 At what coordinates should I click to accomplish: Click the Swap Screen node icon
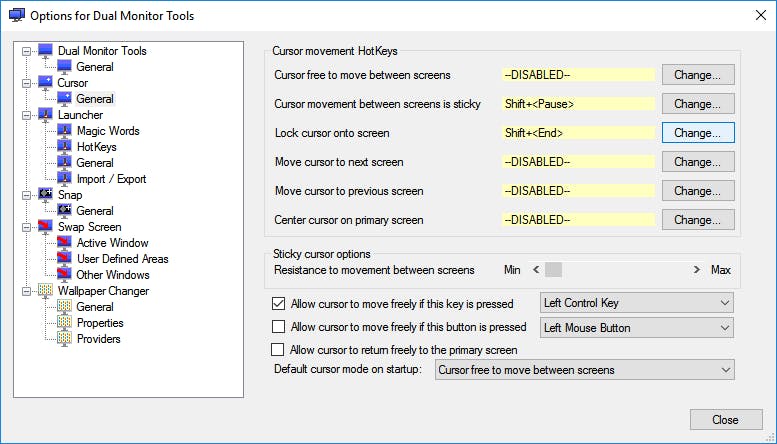(x=45, y=226)
